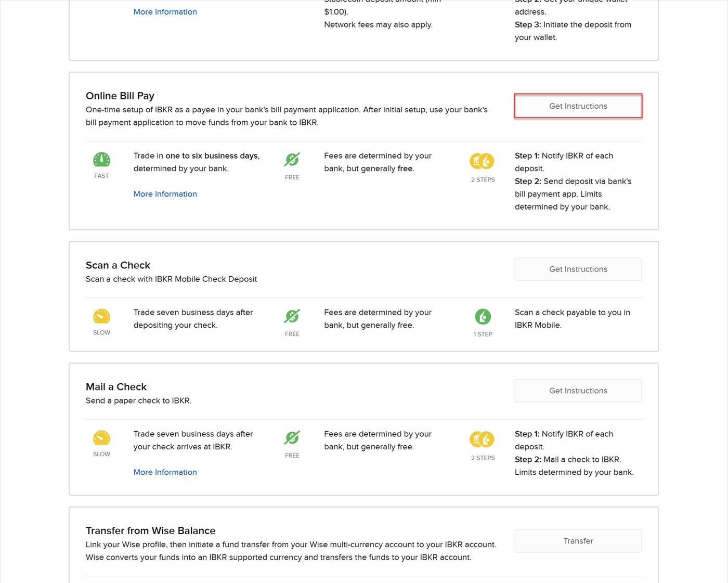Get Instructions for Online Bill Pay
Screen dimensions: 728x583
coord(578,106)
